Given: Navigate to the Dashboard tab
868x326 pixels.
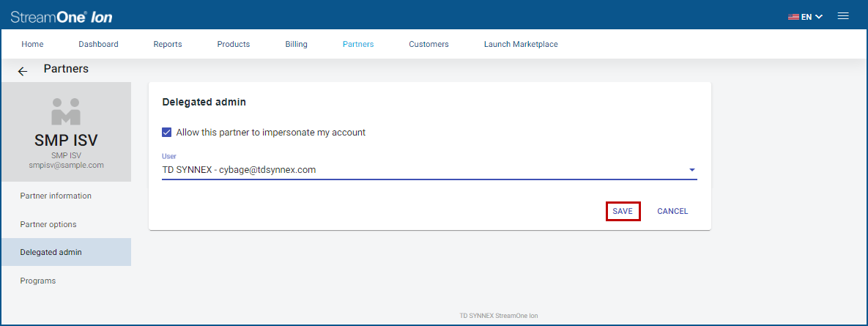Looking at the screenshot, I should tap(99, 44).
